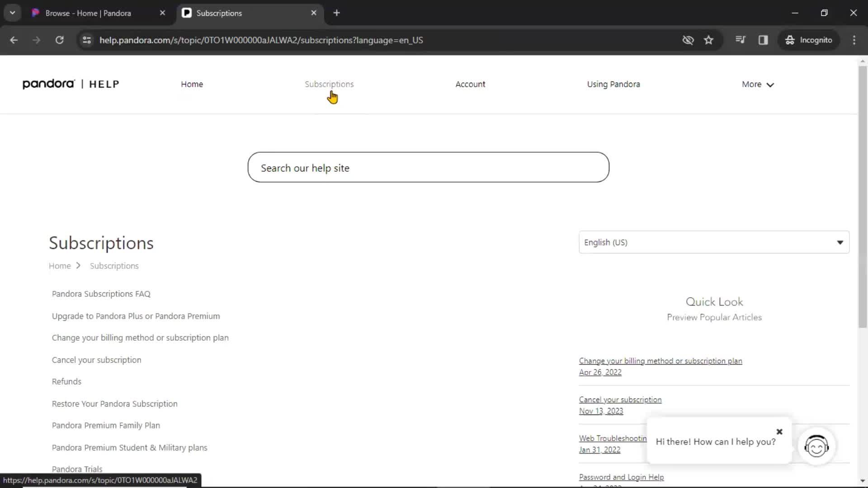This screenshot has height=488, width=868.
Task: Click the chat assistant smiley face icon
Action: (x=817, y=447)
